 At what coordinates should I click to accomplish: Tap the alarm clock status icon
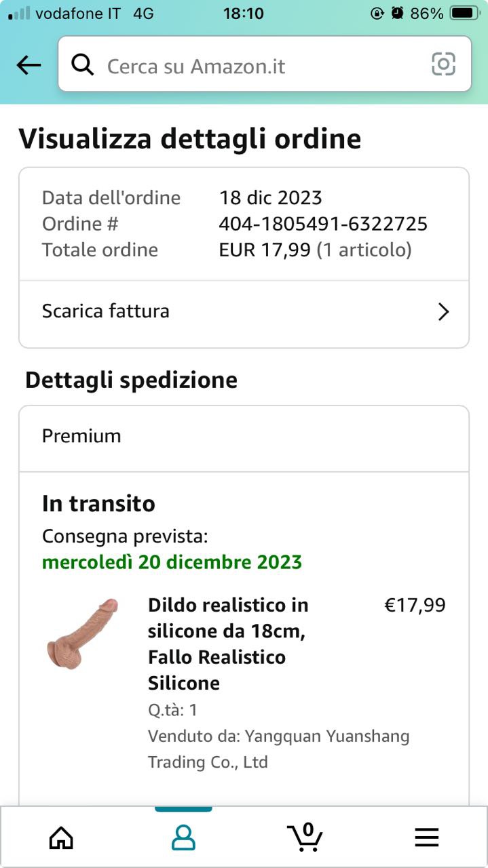pos(398,13)
